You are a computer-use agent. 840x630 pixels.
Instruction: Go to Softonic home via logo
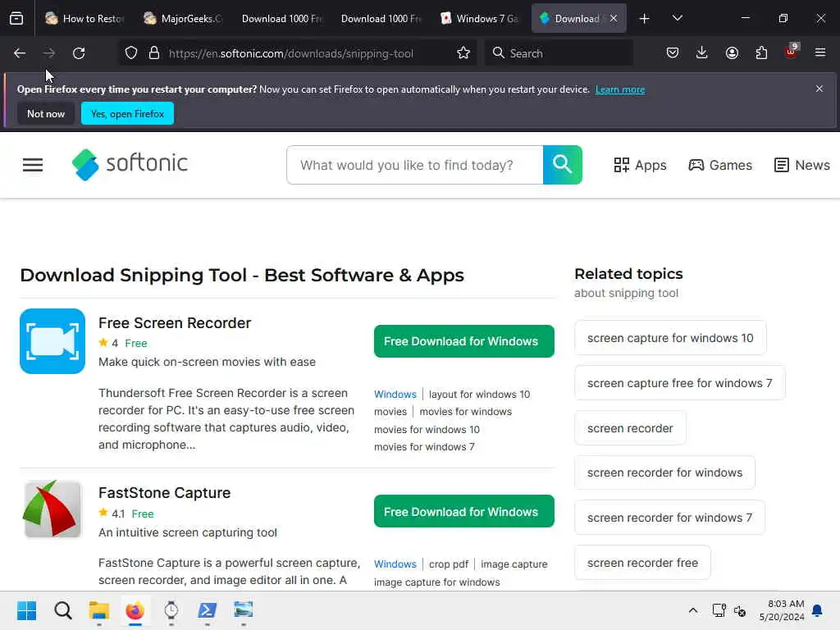click(130, 164)
